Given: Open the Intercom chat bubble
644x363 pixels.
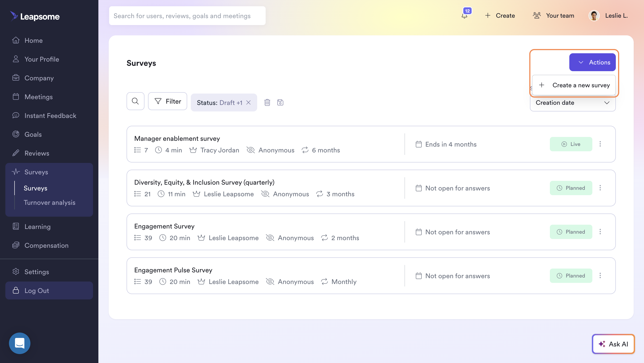Looking at the screenshot, I should pos(19,343).
